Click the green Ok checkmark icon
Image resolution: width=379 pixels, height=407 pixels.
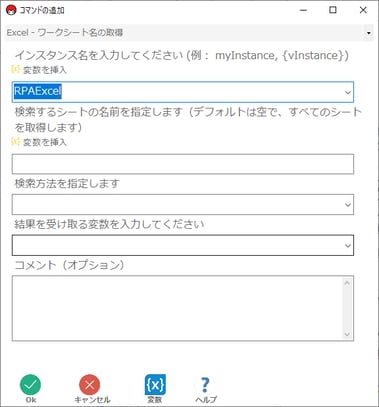point(30,385)
